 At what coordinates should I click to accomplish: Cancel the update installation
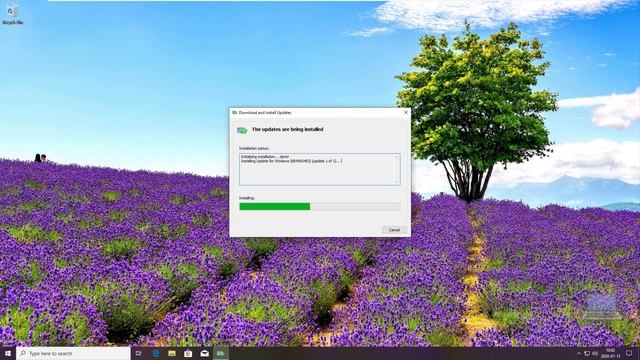[x=394, y=230]
